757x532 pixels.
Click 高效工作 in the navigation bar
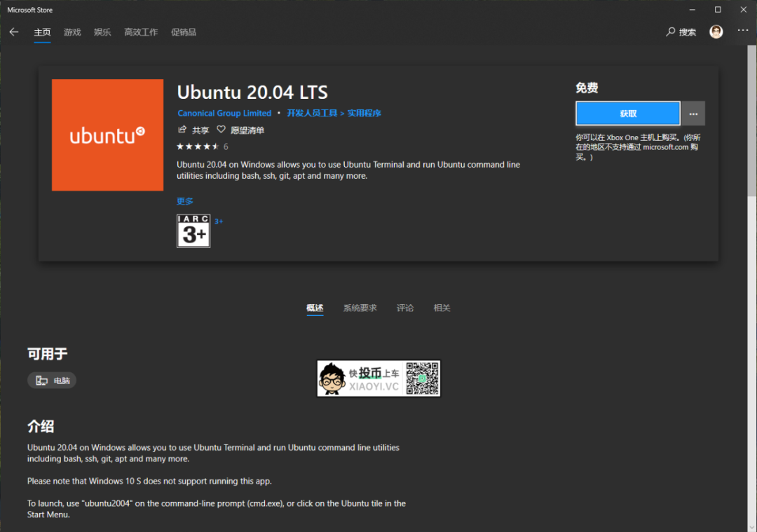coord(140,32)
